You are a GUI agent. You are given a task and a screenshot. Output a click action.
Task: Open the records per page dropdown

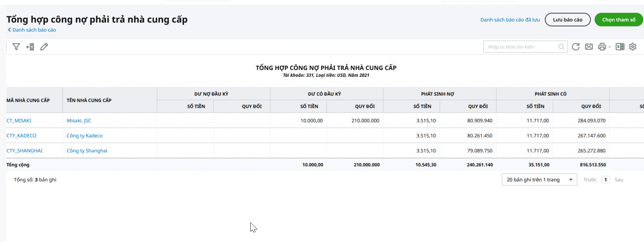point(539,180)
